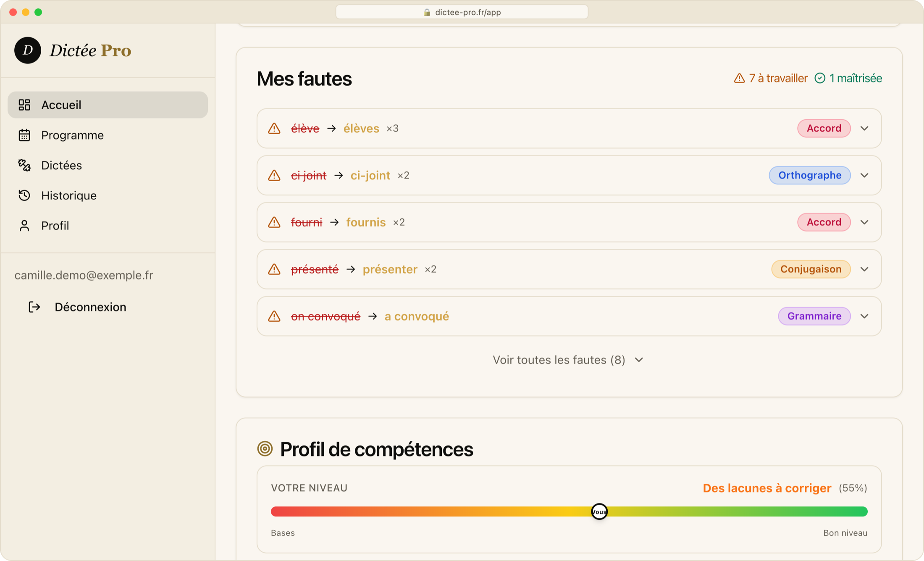Click the Vous marker on level bar
This screenshot has height=561, width=924.
point(599,511)
